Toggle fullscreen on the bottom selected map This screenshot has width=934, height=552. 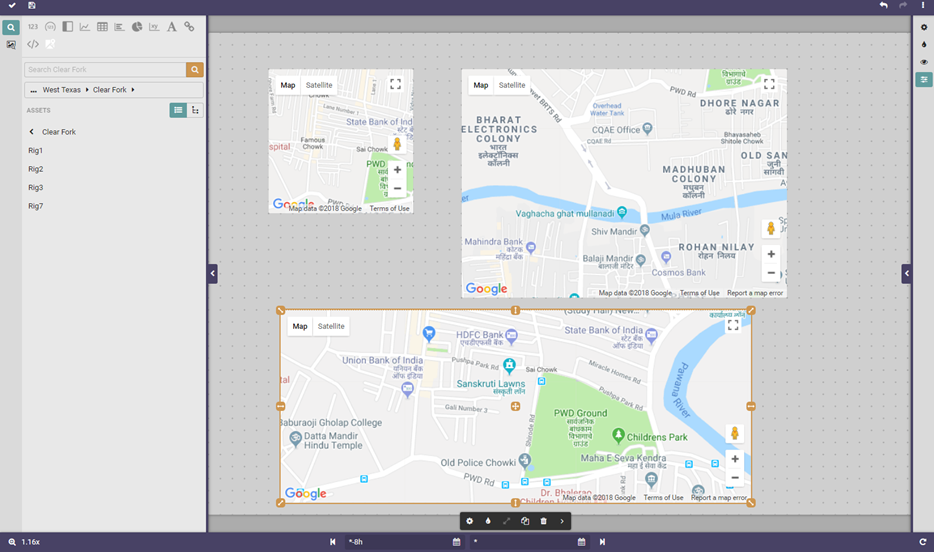point(733,325)
